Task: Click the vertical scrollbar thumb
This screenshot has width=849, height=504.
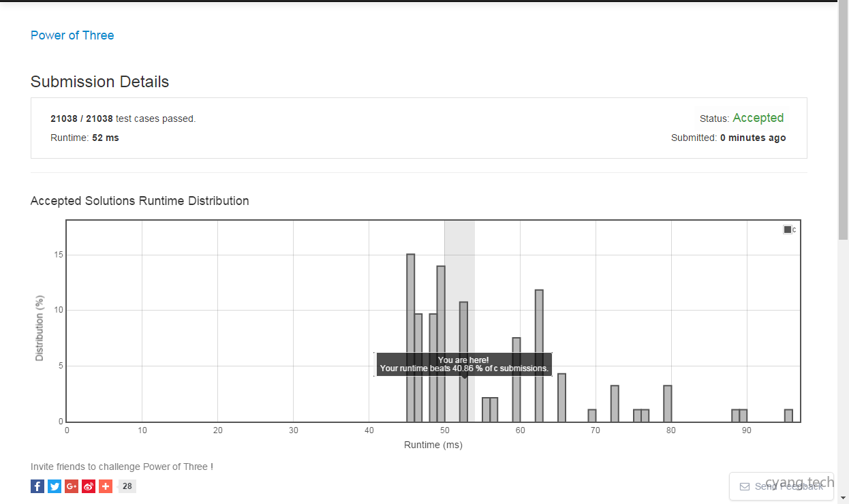Action: [843, 123]
